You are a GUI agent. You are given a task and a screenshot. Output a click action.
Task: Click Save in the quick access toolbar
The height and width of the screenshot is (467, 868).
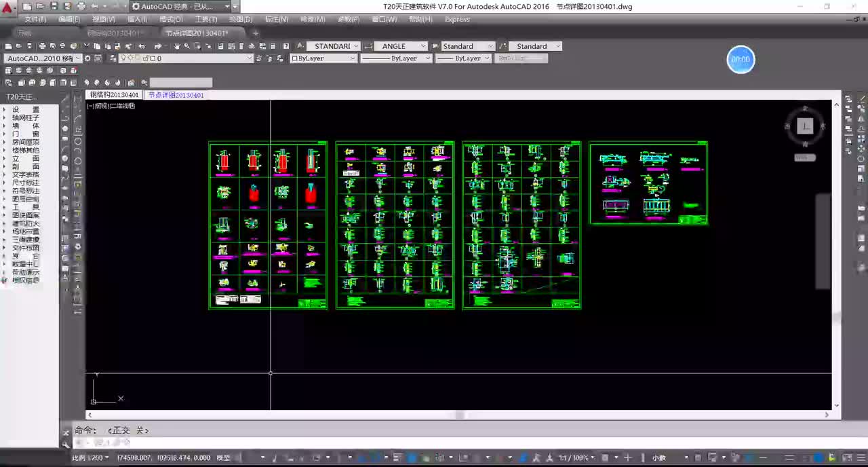pos(54,6)
